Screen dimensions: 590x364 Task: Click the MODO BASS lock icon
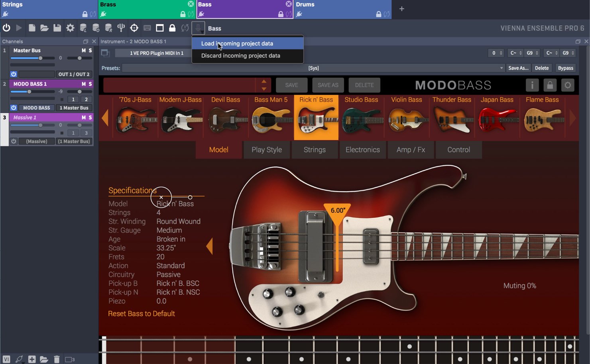[x=550, y=85]
